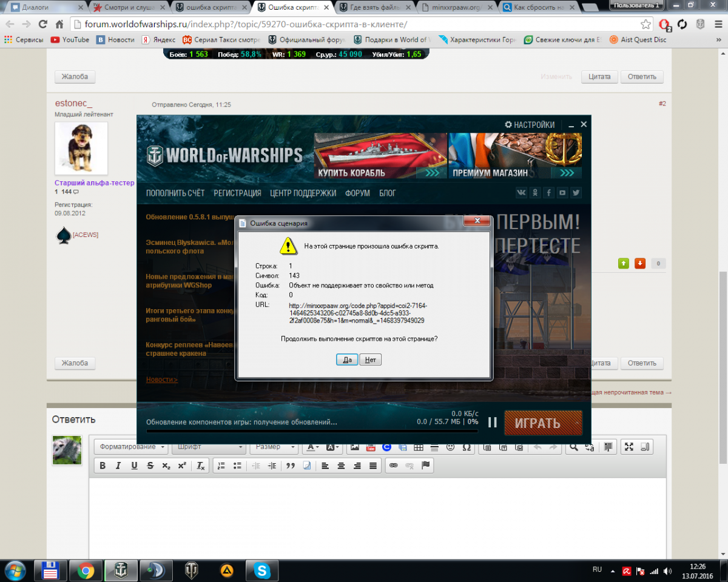Screen dimensions: 728x582
Task: Open the Размер size dropdown
Action: click(x=274, y=447)
